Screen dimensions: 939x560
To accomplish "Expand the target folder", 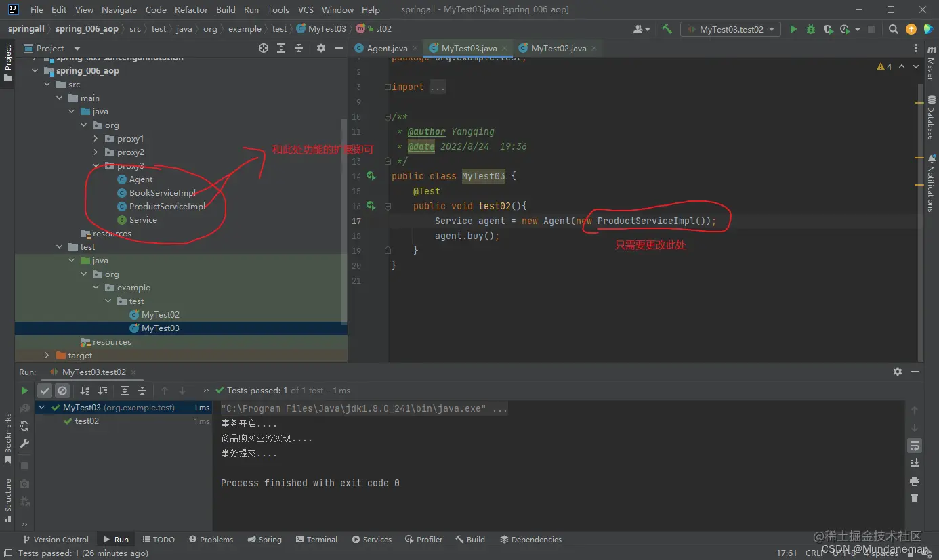I will click(47, 356).
